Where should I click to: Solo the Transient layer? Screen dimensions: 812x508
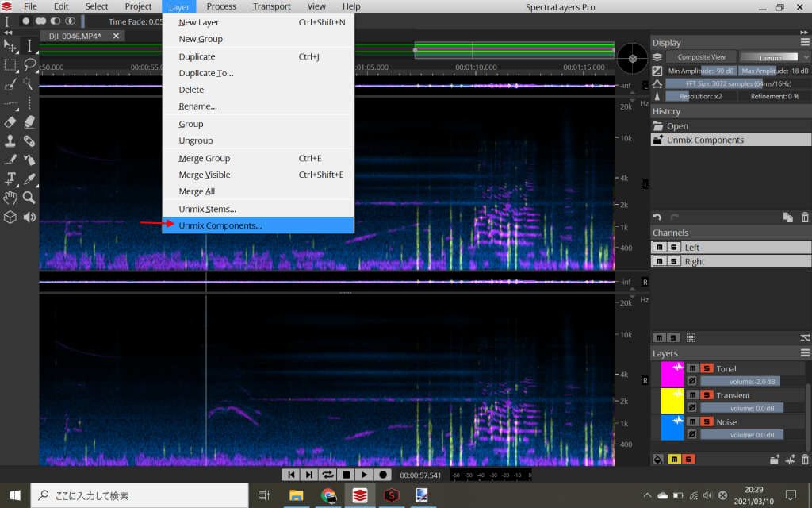point(707,395)
